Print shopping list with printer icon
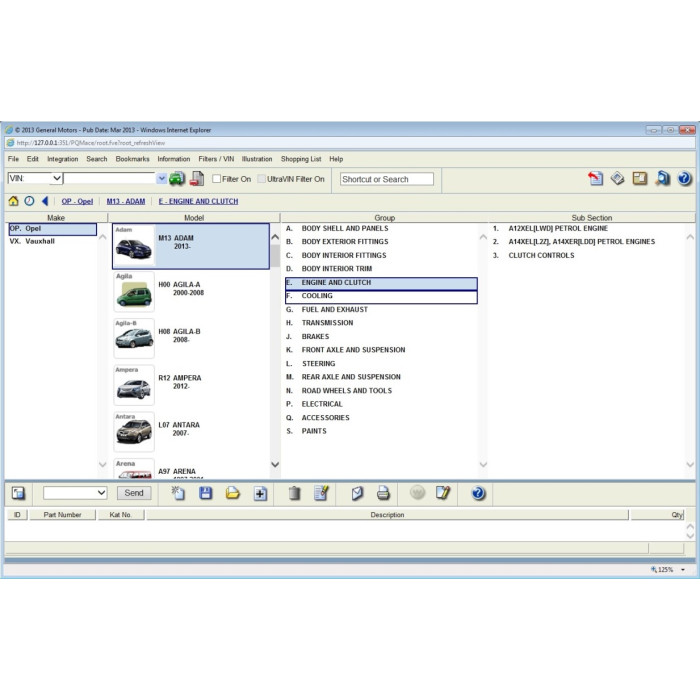 tap(383, 493)
